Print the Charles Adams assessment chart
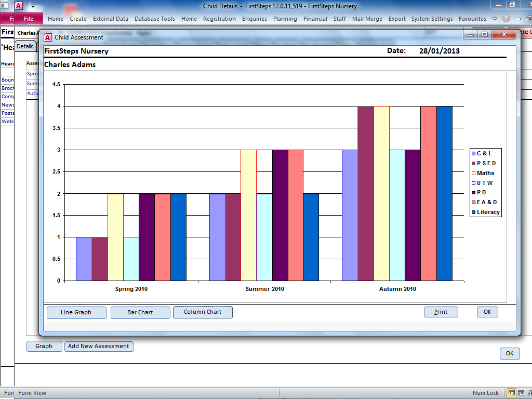The width and height of the screenshot is (532, 399). coord(441,312)
